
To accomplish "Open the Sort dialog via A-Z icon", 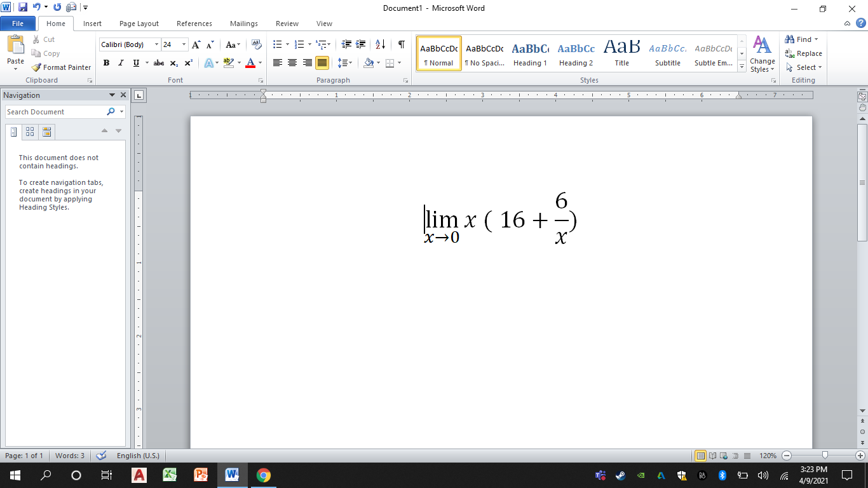I will click(x=379, y=44).
